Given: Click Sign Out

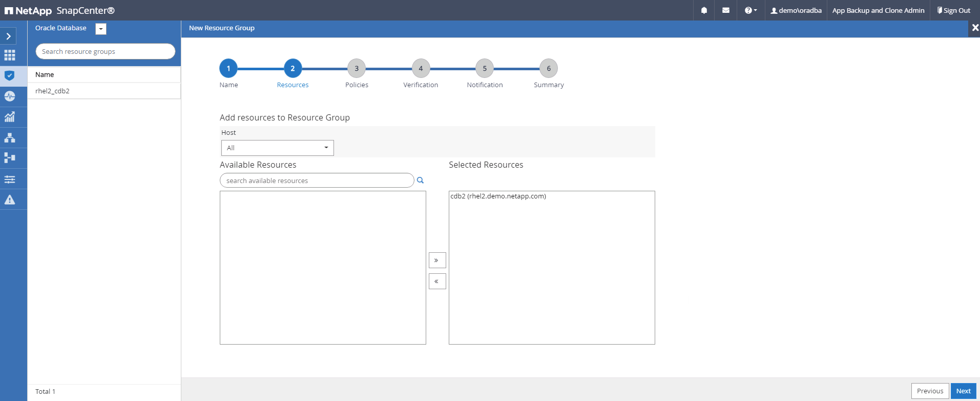Looking at the screenshot, I should pos(954,10).
